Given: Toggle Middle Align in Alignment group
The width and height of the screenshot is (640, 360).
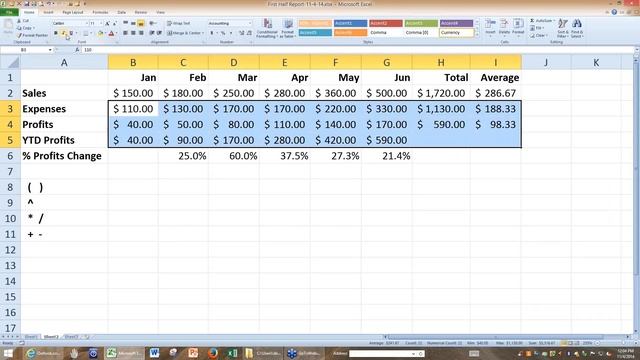Looking at the screenshot, I should [133, 23].
